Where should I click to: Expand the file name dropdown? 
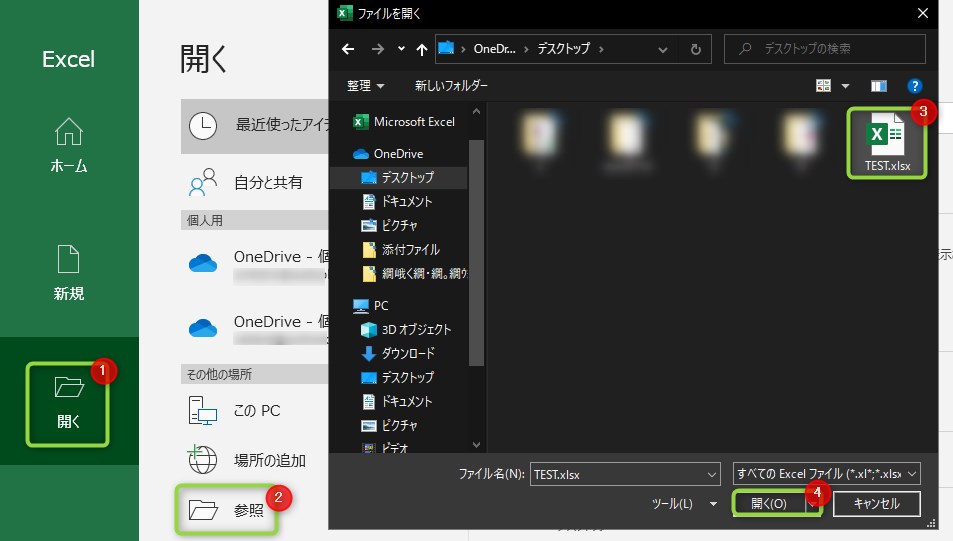click(x=712, y=474)
